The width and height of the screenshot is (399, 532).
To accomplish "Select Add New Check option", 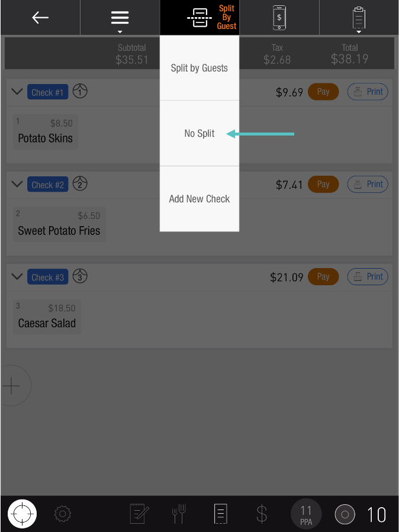I will [x=199, y=199].
